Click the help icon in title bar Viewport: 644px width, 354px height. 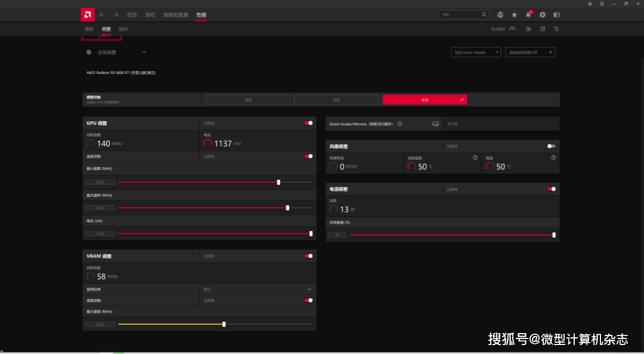(x=602, y=4)
